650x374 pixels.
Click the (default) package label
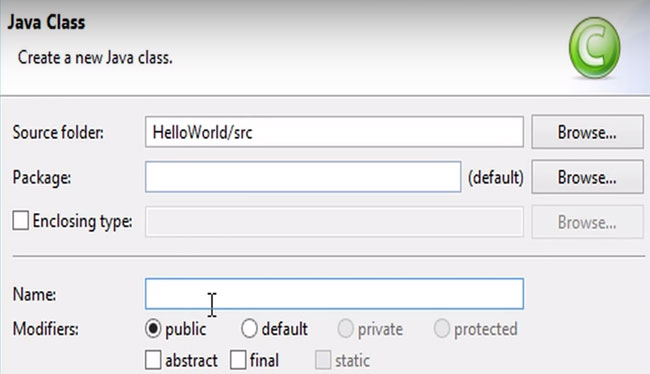point(495,177)
